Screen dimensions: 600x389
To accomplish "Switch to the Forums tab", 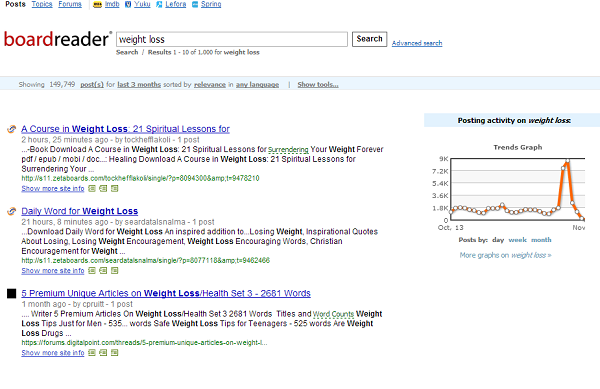I will tap(70, 4).
